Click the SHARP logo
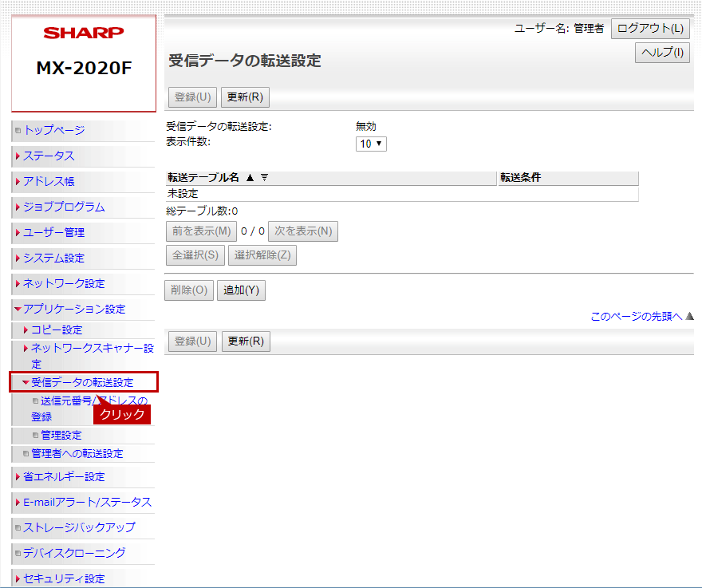Image resolution: width=702 pixels, height=588 pixels. click(x=84, y=33)
